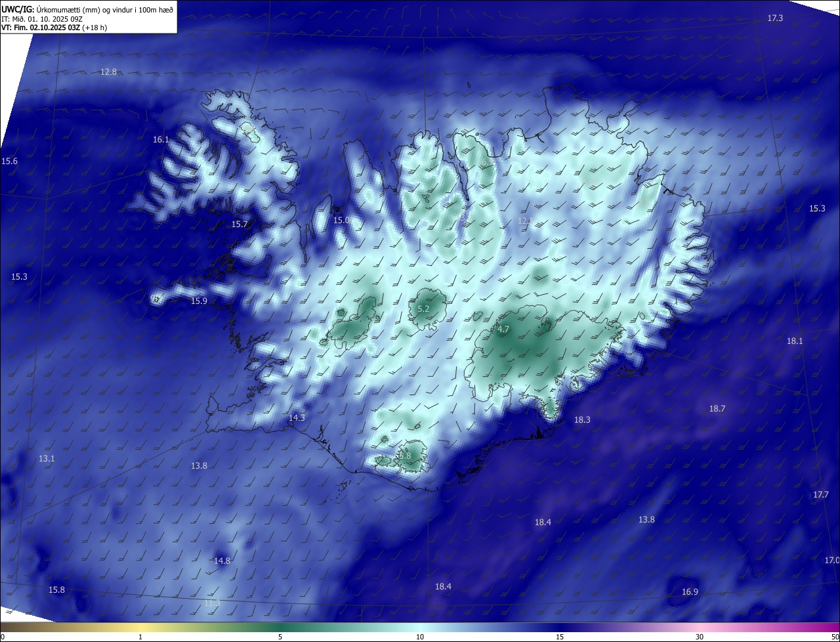Click the precipitable water color scale bar
This screenshot has width=840, height=642.
pyautogui.click(x=420, y=627)
